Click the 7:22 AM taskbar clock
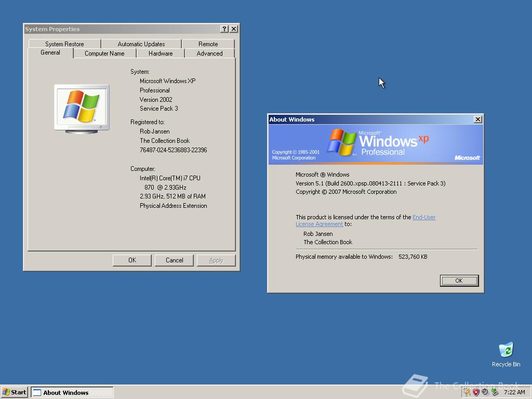Screen dimensions: 532x399 tap(514, 392)
